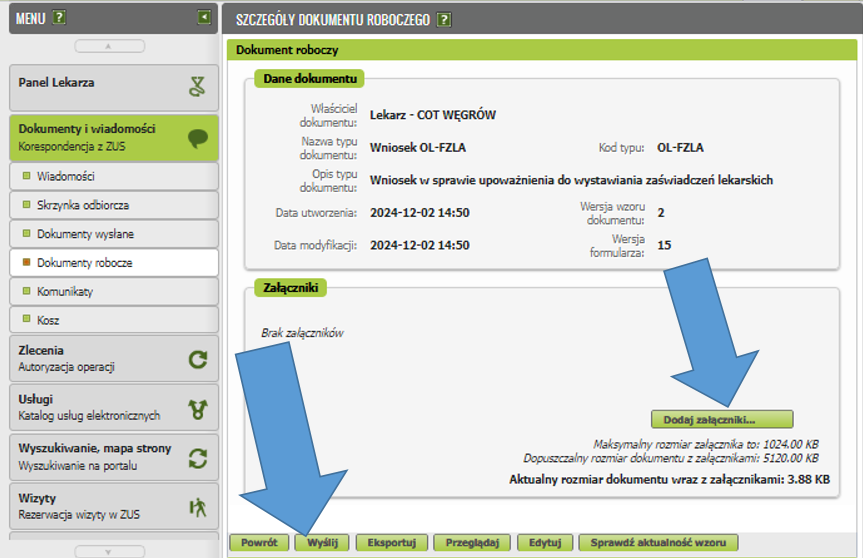Image resolution: width=863 pixels, height=558 pixels.
Task: Open help for Szczegóły dokumentu roboczego
Action: tap(444, 19)
